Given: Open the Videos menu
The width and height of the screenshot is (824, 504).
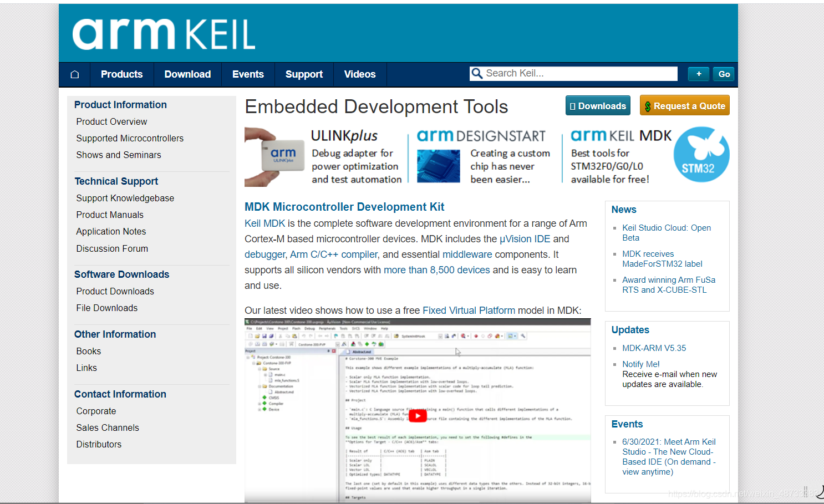Looking at the screenshot, I should point(360,74).
